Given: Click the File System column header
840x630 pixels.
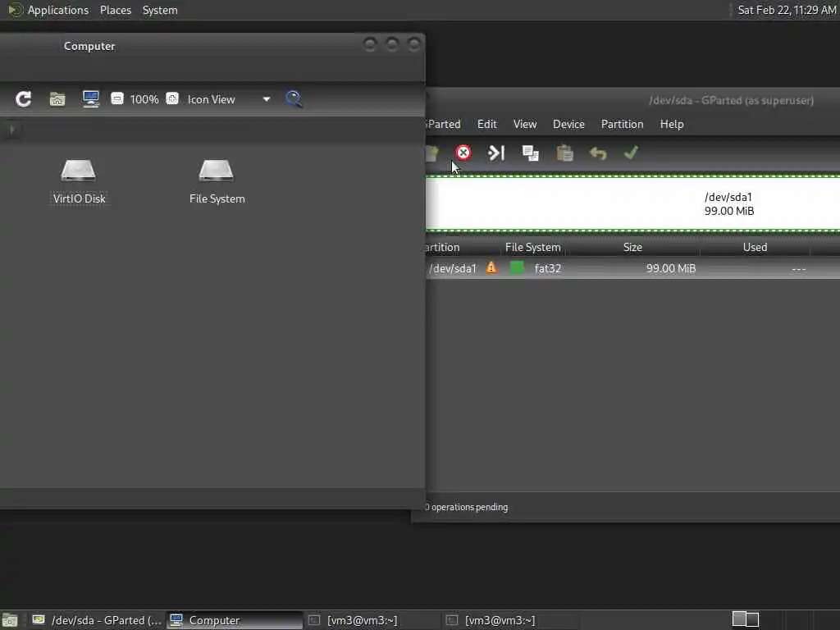Looking at the screenshot, I should click(x=533, y=247).
